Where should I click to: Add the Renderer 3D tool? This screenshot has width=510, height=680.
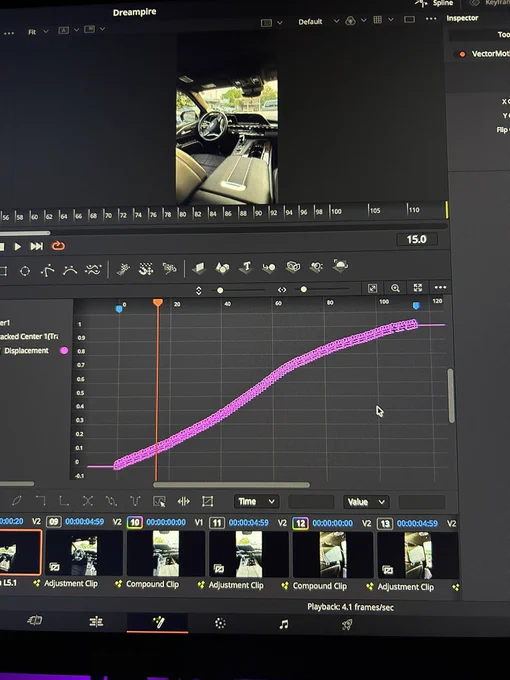(x=340, y=265)
